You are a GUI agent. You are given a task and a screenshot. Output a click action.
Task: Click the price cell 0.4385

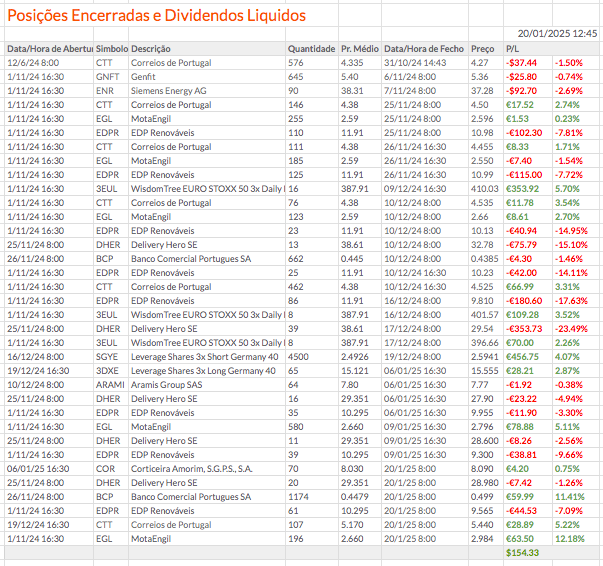coord(485,259)
